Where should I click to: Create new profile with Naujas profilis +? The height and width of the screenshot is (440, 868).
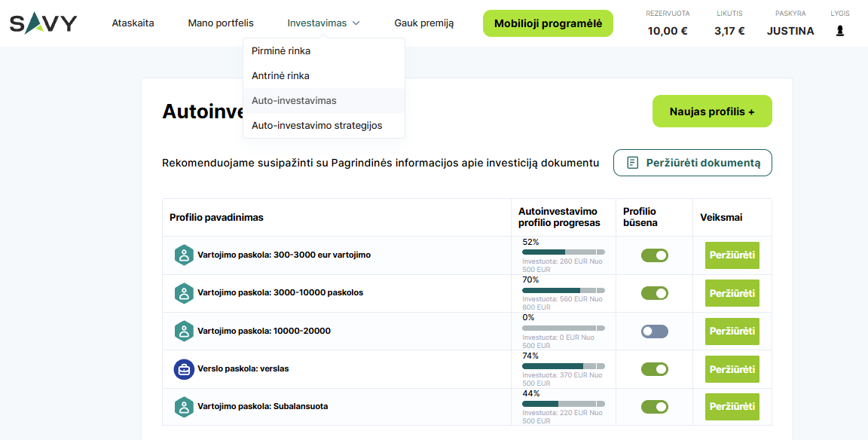pos(712,112)
